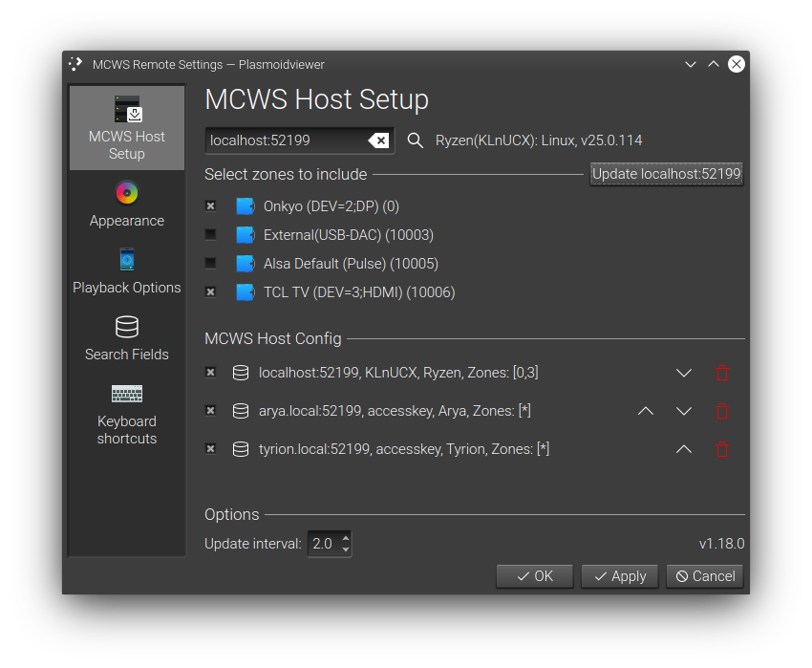This screenshot has height=668, width=812.
Task: Open the Playback Options section
Action: pos(126,272)
